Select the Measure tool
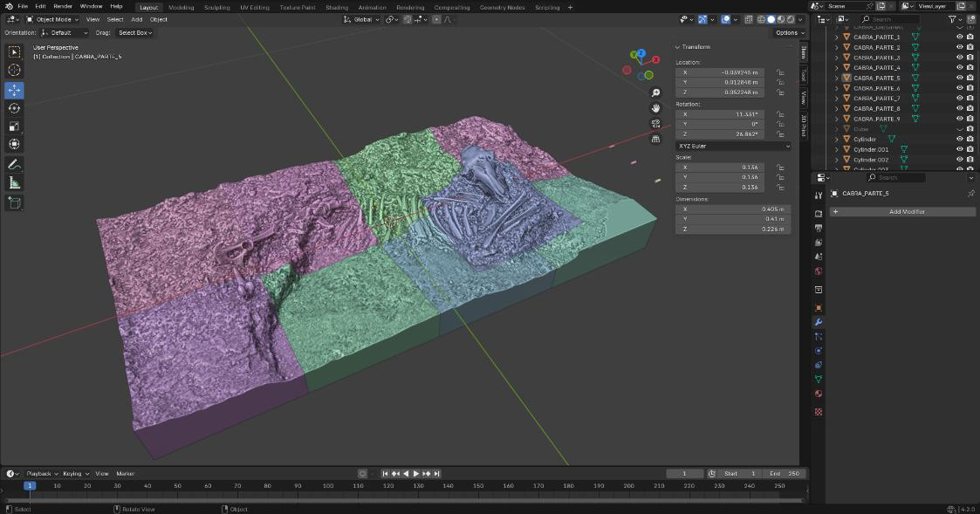 click(14, 182)
